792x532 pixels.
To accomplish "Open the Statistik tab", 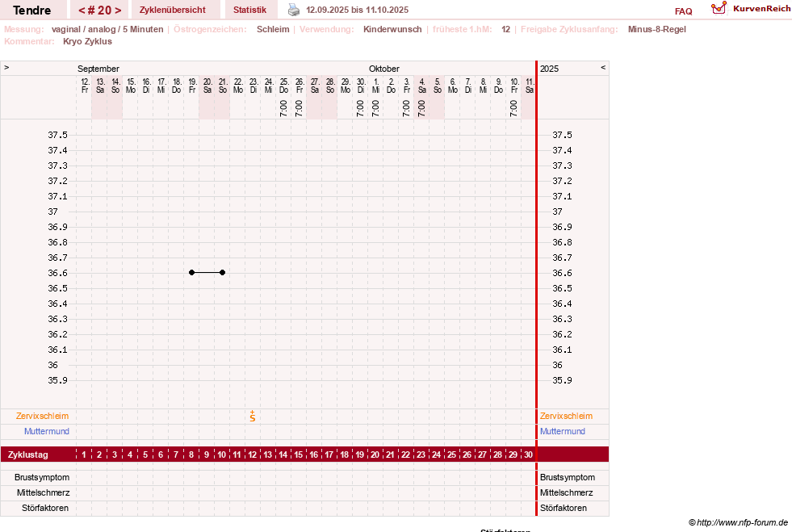I will tap(249, 10).
